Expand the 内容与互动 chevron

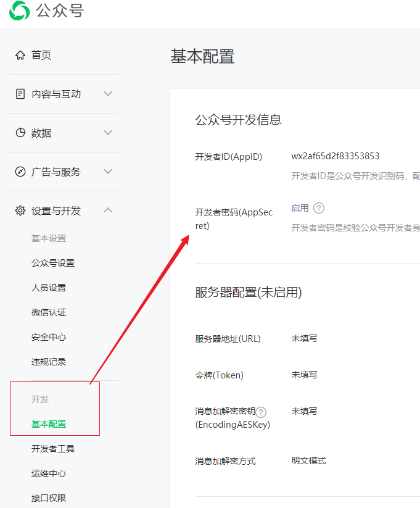pyautogui.click(x=108, y=94)
